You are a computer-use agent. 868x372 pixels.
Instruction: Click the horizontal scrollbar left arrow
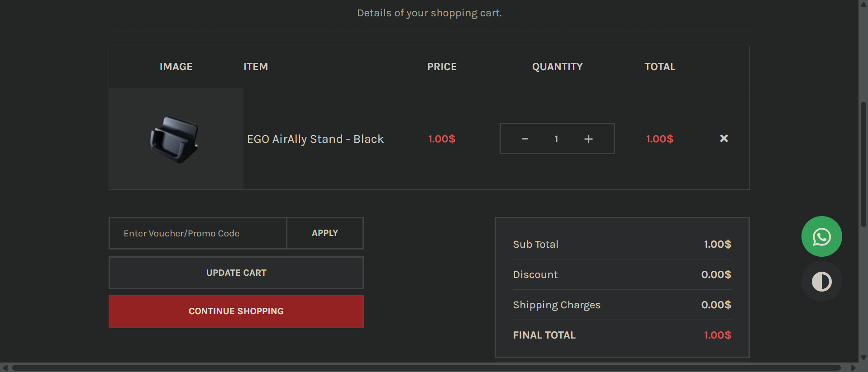pyautogui.click(x=5, y=368)
